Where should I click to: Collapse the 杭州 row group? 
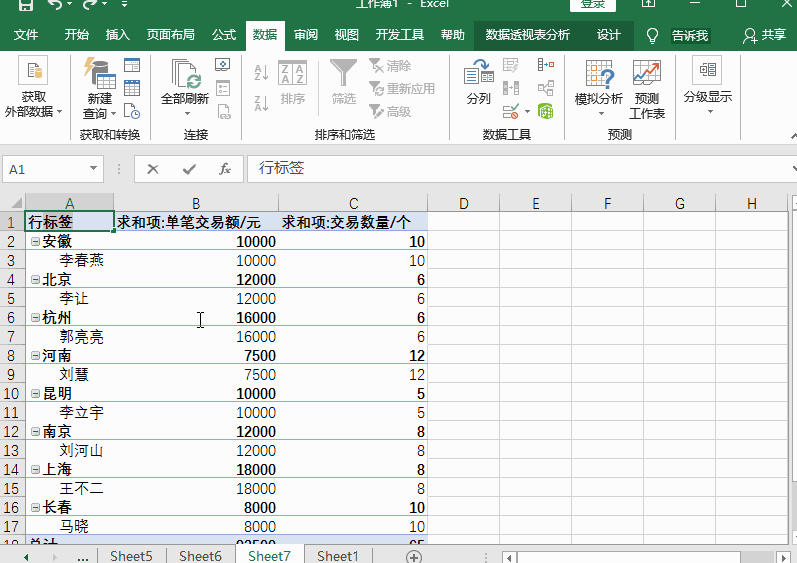[x=35, y=318]
